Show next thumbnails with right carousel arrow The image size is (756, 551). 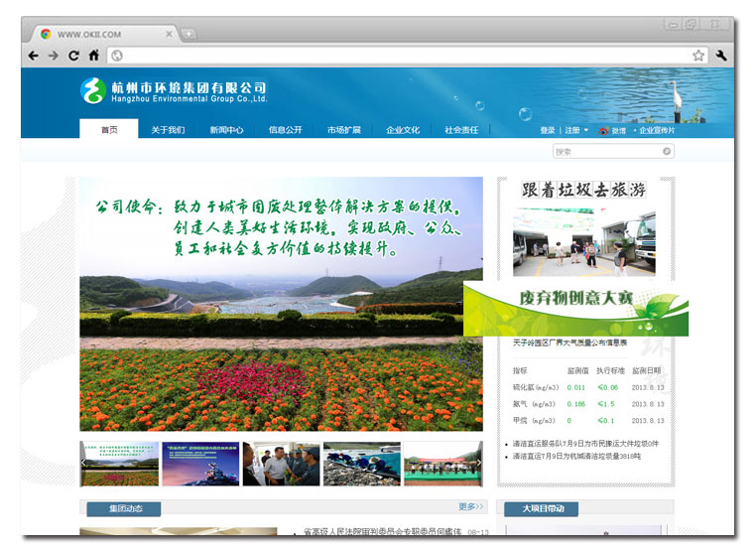(x=478, y=464)
